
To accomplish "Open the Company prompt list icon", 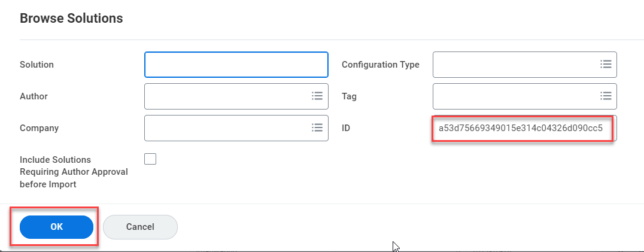I will coord(317,127).
